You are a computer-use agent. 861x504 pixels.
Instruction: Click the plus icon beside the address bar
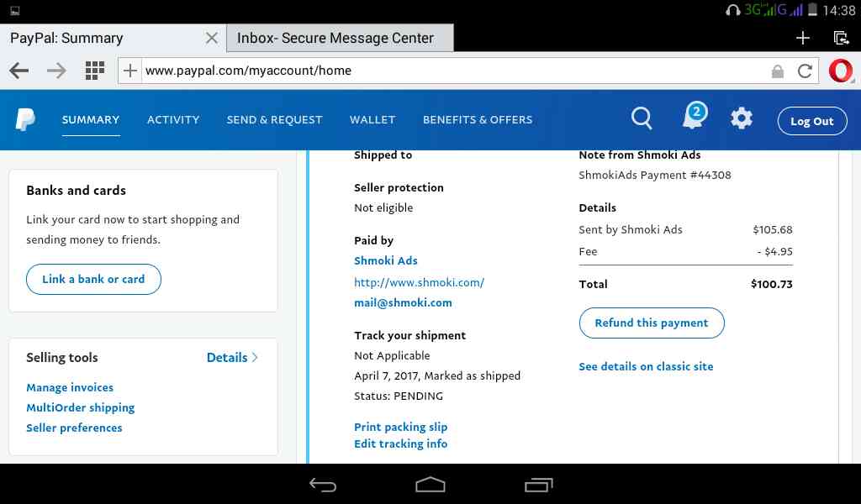[130, 71]
